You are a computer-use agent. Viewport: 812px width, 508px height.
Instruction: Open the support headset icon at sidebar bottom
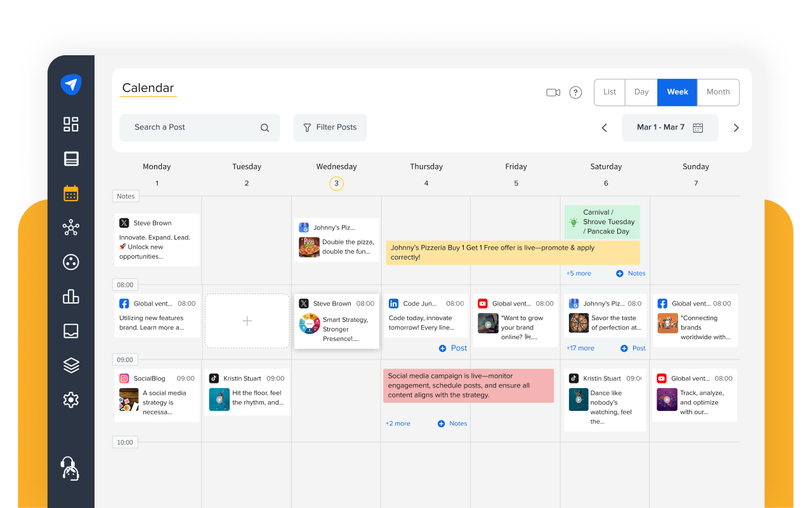70,469
